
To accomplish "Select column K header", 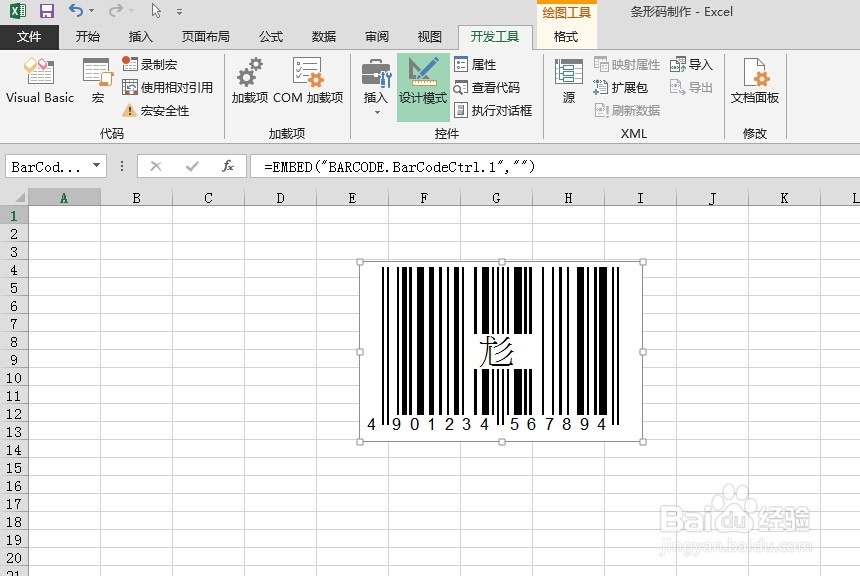I will (784, 197).
